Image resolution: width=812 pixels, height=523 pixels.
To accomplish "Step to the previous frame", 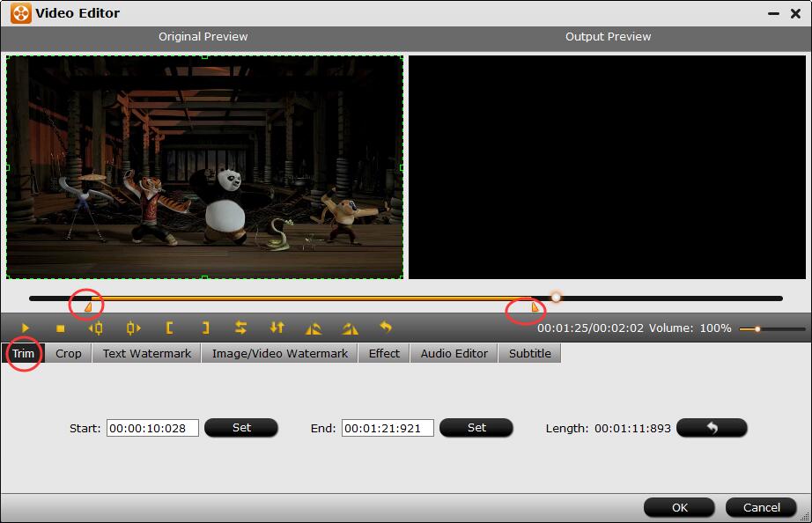I will click(x=96, y=328).
